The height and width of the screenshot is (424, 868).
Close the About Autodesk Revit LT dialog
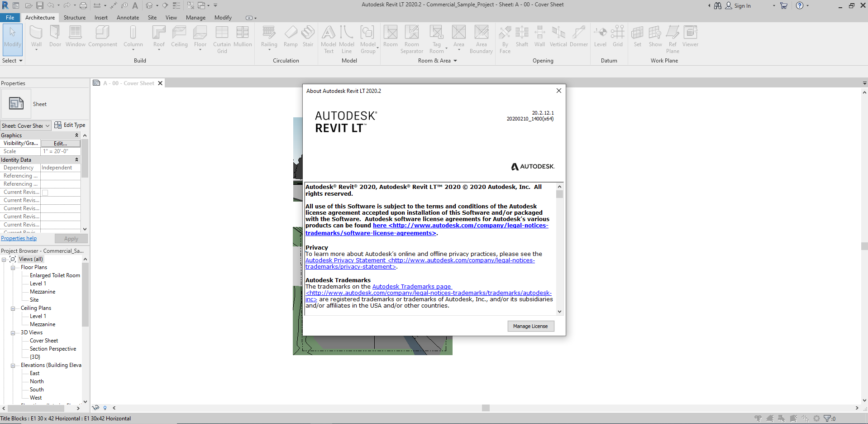559,91
